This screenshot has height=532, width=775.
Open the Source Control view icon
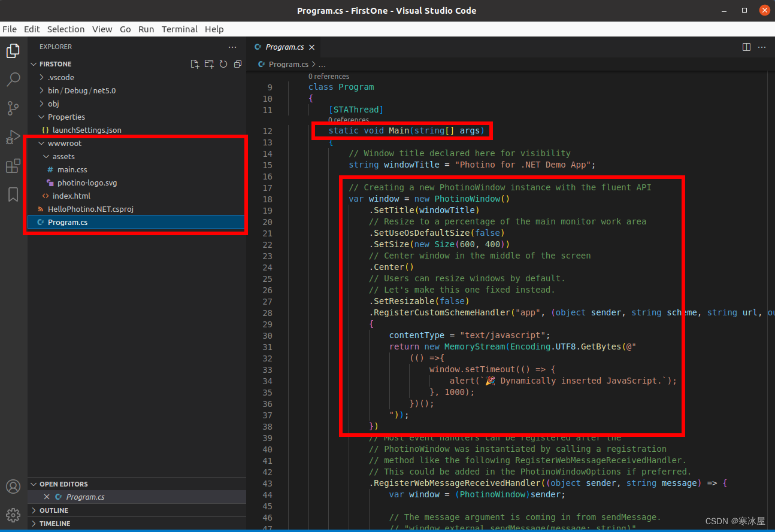13,108
